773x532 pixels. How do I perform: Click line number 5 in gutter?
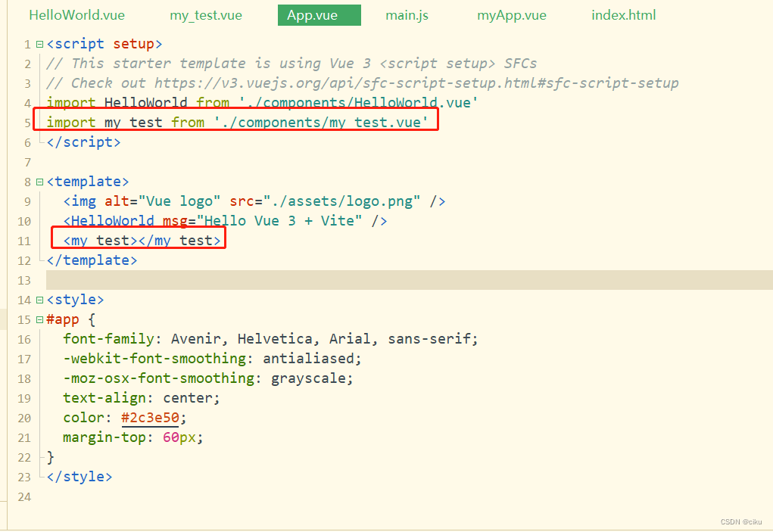point(27,123)
